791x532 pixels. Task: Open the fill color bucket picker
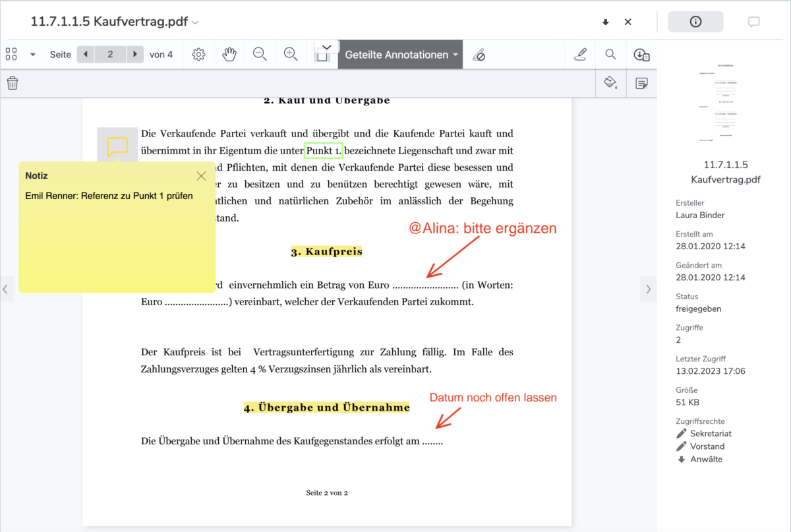point(610,83)
